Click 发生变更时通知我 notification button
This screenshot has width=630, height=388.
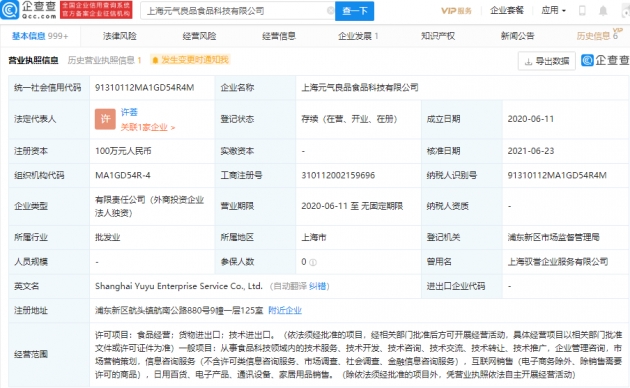point(190,60)
